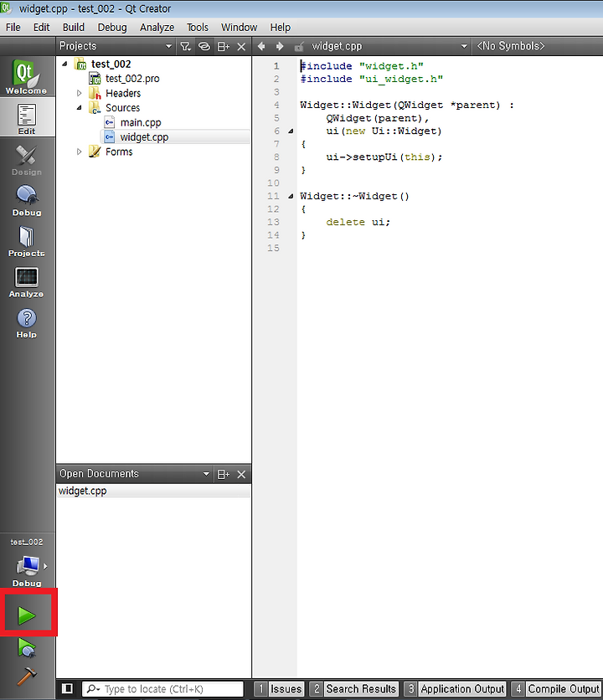This screenshot has width=603, height=700.
Task: Fold the destructor block at line 11
Action: 291,196
